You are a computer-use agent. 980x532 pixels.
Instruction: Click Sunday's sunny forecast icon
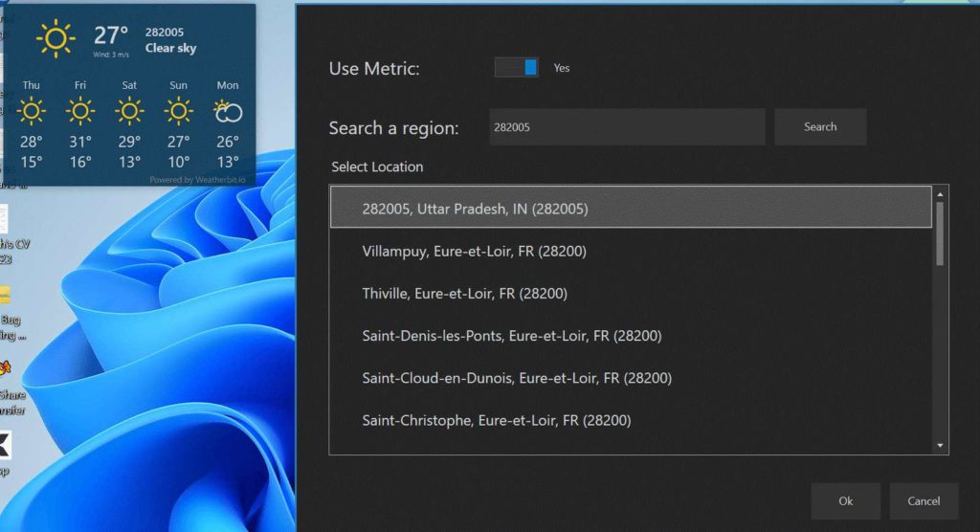coord(178,112)
